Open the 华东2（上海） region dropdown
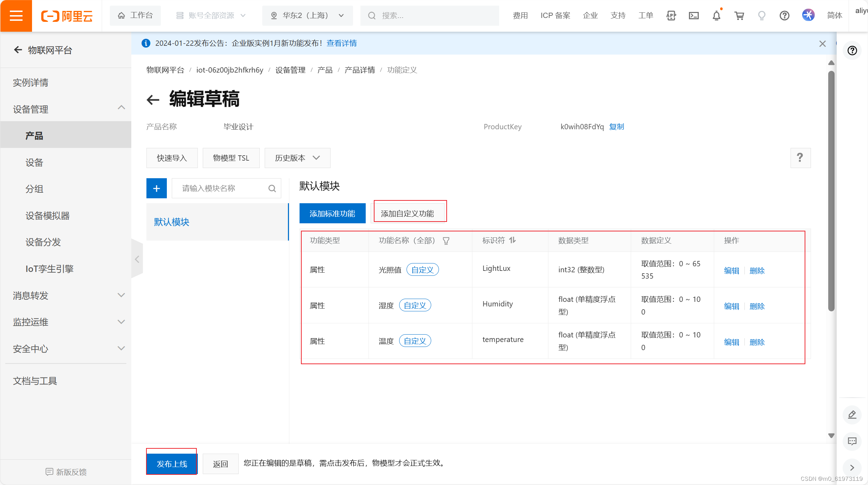Screen dimensions: 868x485 pos(307,16)
